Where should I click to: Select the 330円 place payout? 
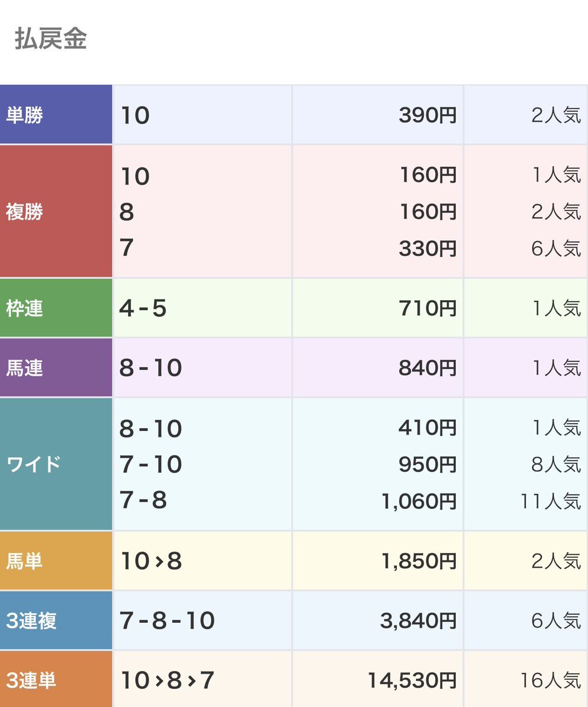[x=427, y=248]
